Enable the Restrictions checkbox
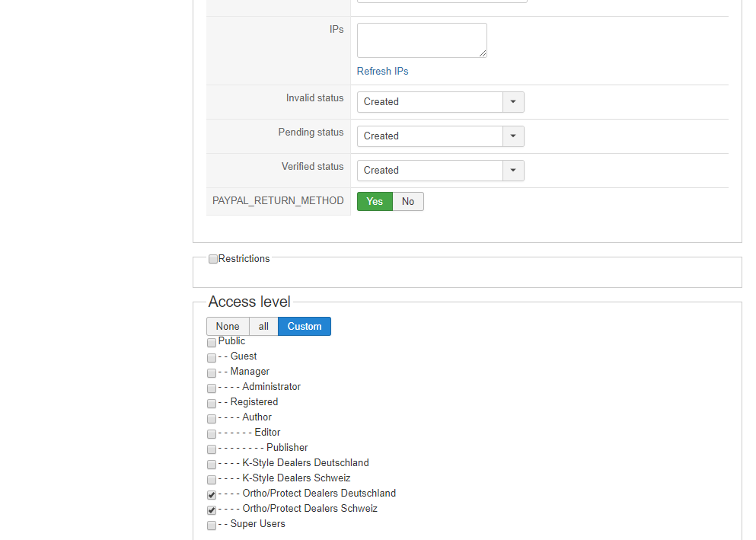The width and height of the screenshot is (756, 540). tap(213, 260)
